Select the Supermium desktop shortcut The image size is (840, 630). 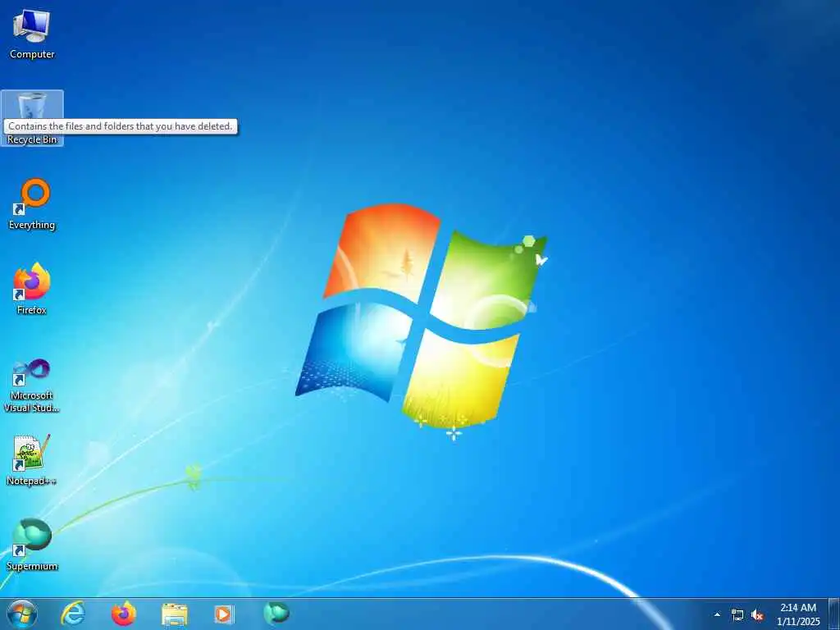pyautogui.click(x=32, y=546)
